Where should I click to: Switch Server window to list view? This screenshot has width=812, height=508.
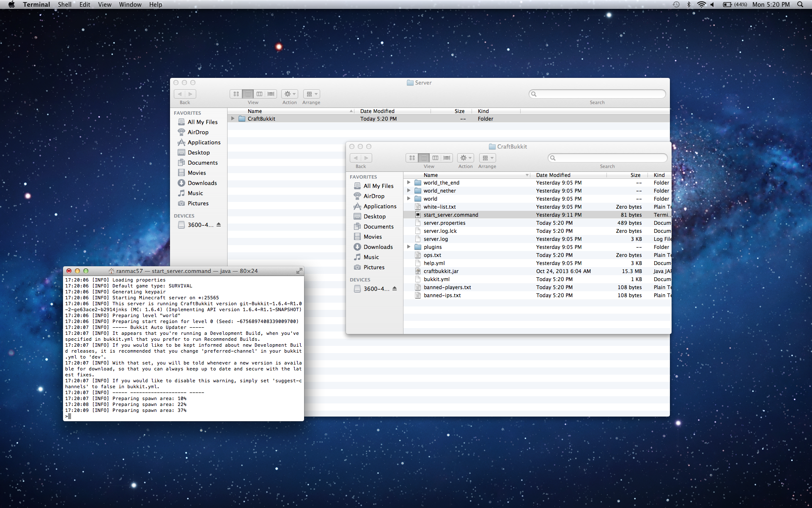click(x=248, y=94)
